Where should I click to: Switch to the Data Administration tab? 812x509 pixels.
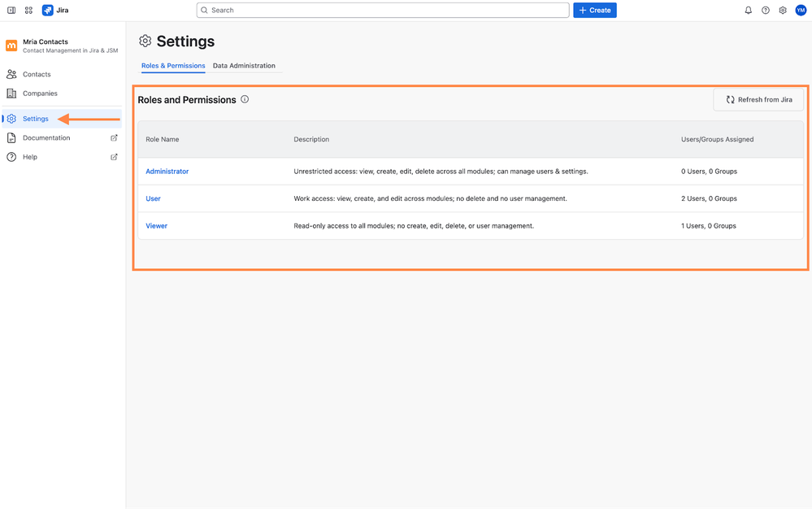pos(244,66)
